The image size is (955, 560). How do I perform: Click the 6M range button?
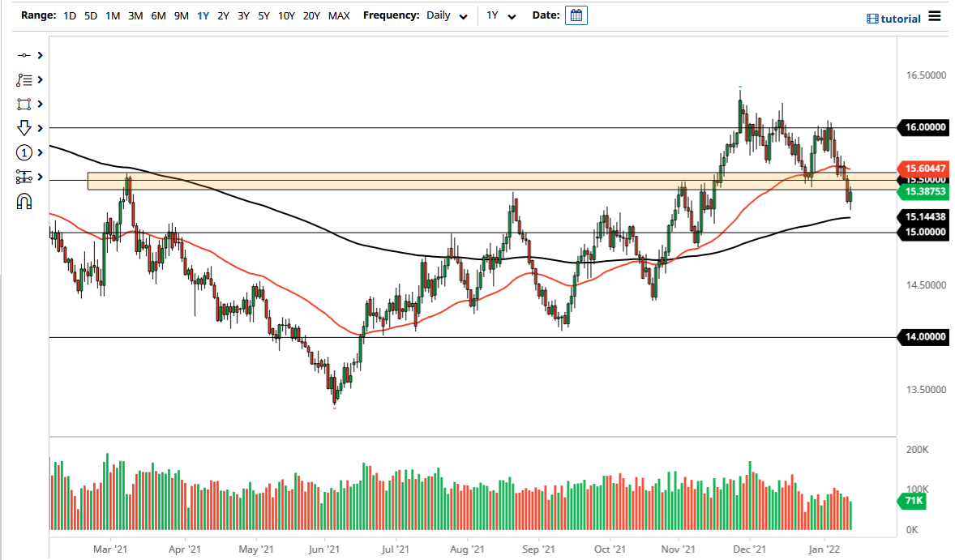pos(158,15)
